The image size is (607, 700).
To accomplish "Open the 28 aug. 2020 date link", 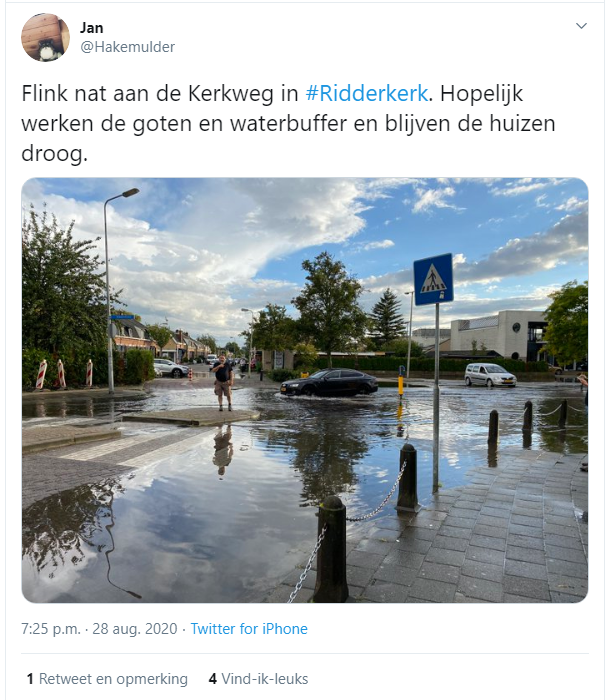I will coord(135,629).
